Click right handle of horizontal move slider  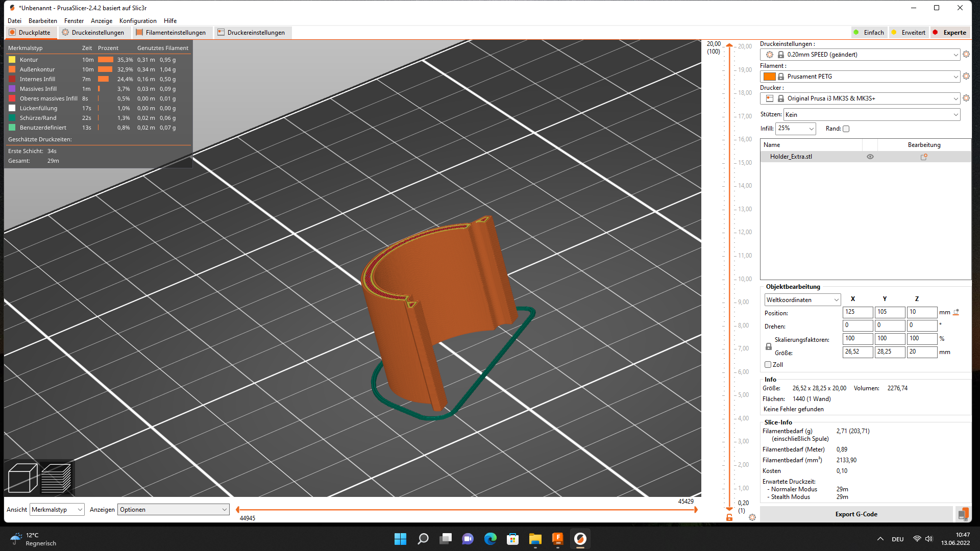click(695, 510)
